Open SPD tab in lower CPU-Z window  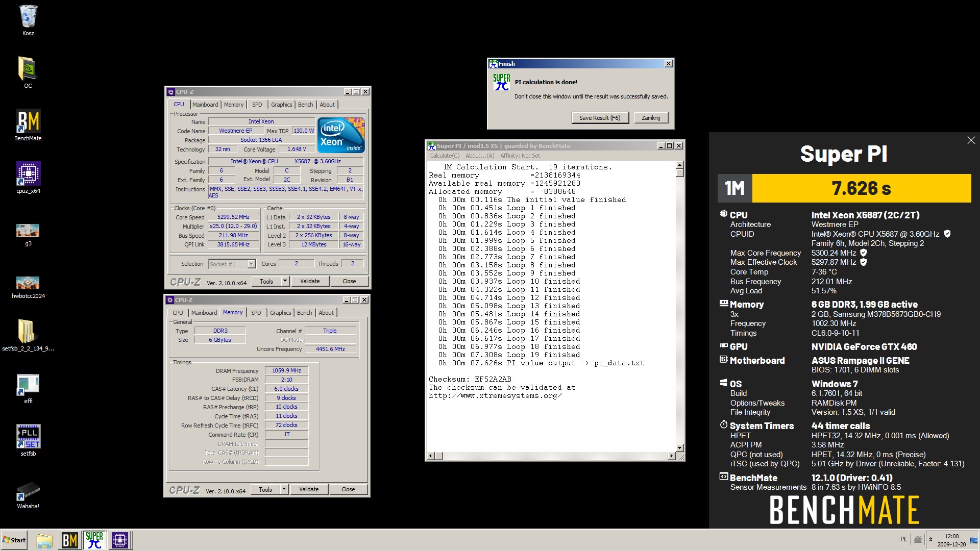coord(256,313)
